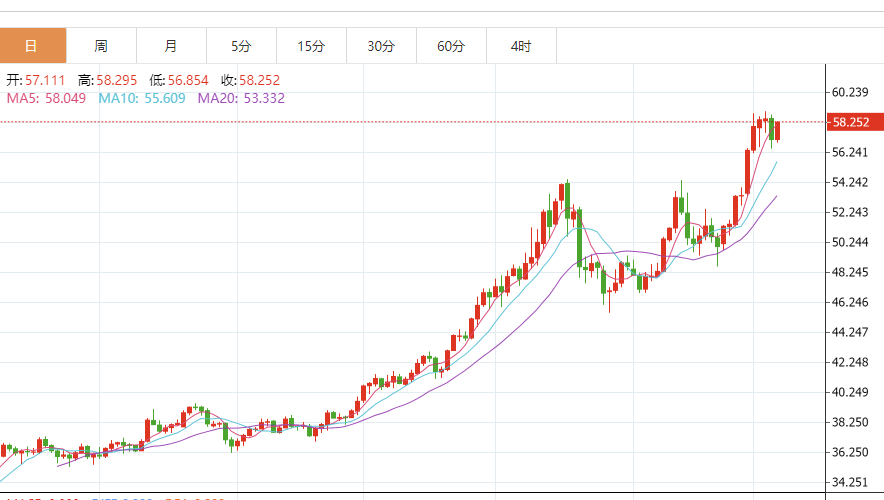Viewport: 884px width, 500px height.
Task: Select the 日 daily chart tab
Action: click(x=32, y=46)
